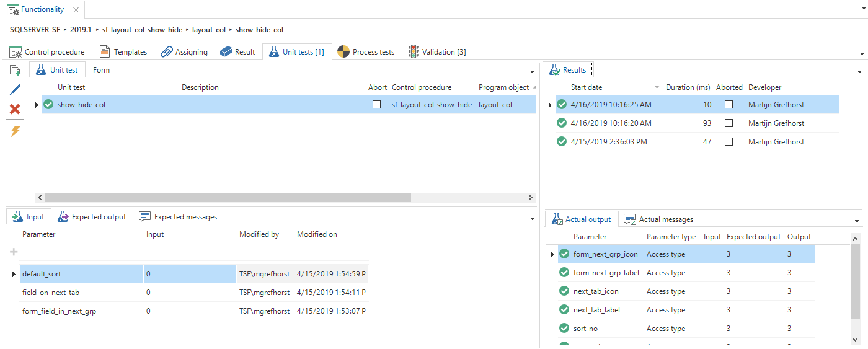Click the grey plus add parameter icon
Viewport: 868px width, 349px height.
click(14, 252)
